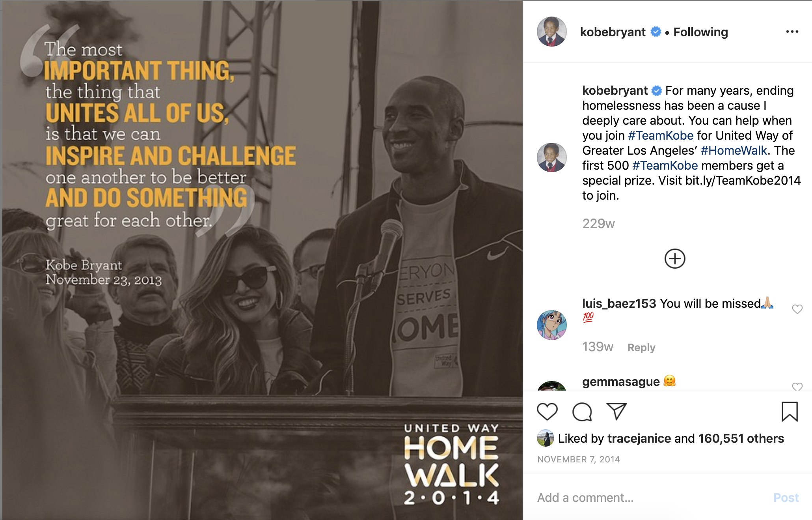This screenshot has width=812, height=520.
Task: Like luis_baez153's comment heart
Action: pos(797,309)
